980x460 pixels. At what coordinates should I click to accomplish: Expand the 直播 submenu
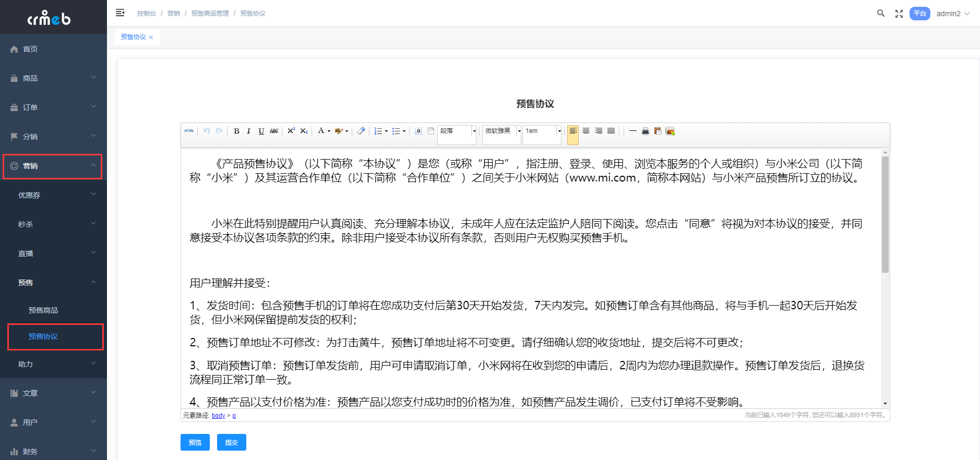(53, 253)
